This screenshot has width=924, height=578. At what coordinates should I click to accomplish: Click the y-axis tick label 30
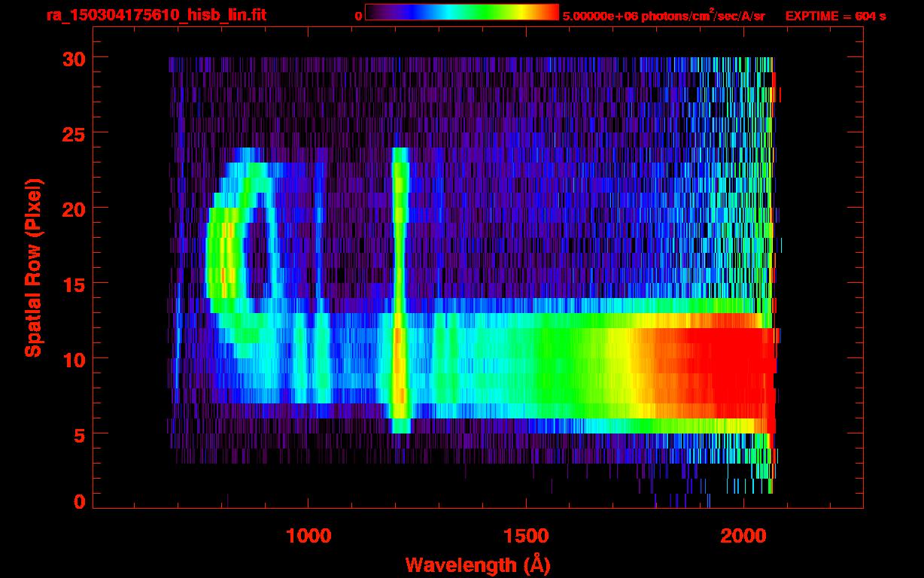pos(73,58)
